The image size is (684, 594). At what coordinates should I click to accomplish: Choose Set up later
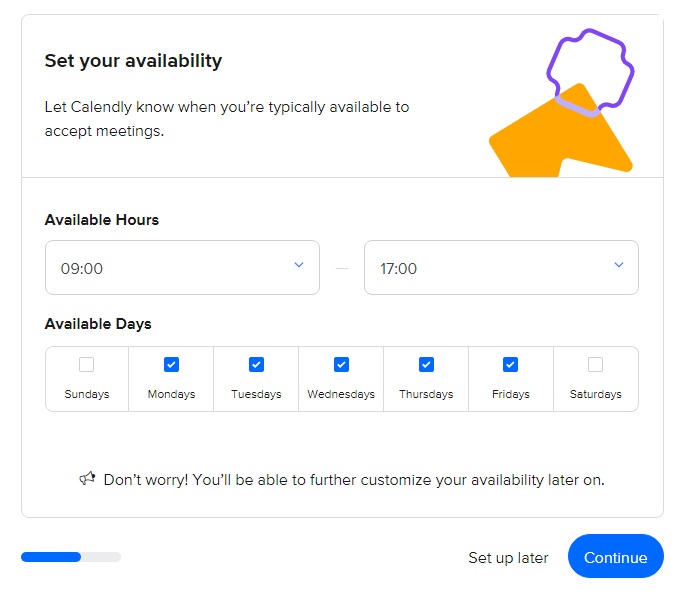[508, 558]
